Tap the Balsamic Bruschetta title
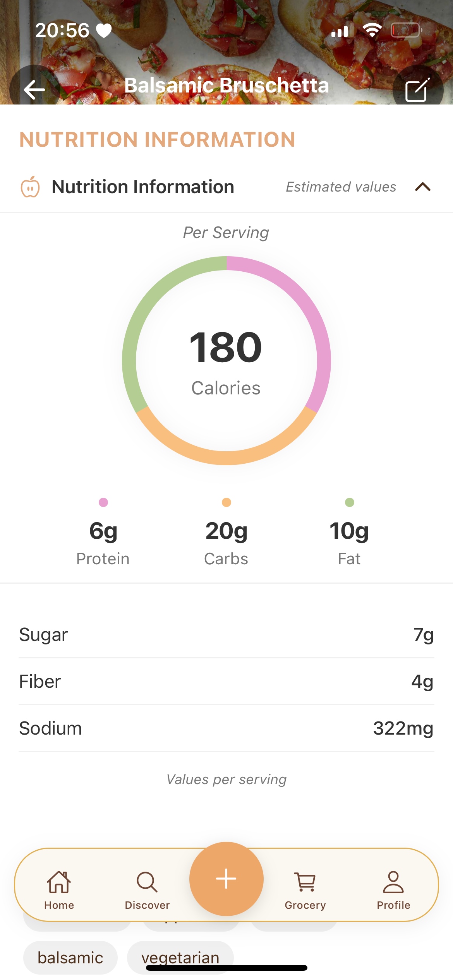Viewport: 453px width, 980px height. coord(226,85)
